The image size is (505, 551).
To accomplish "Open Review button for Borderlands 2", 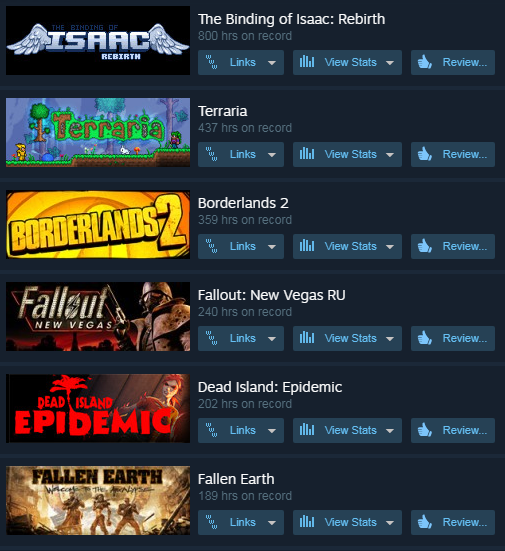I will tap(453, 246).
